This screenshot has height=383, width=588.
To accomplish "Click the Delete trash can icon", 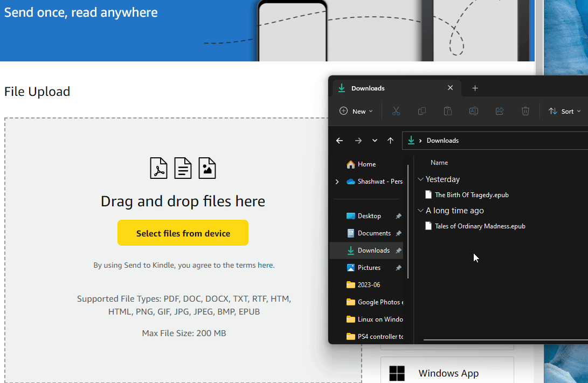I will (525, 111).
